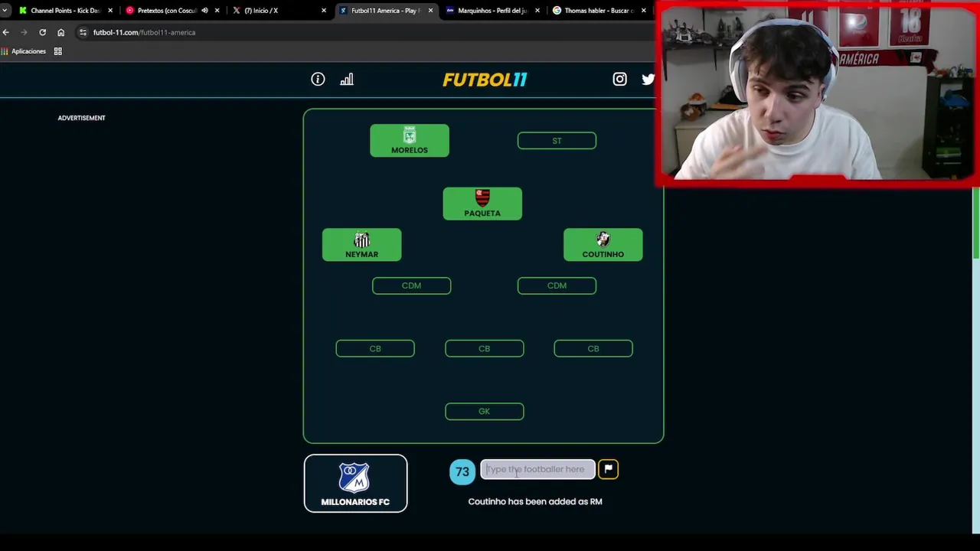The image size is (980, 551).
Task: Switch to Marquinhos - Perfil tab
Action: pos(492,11)
